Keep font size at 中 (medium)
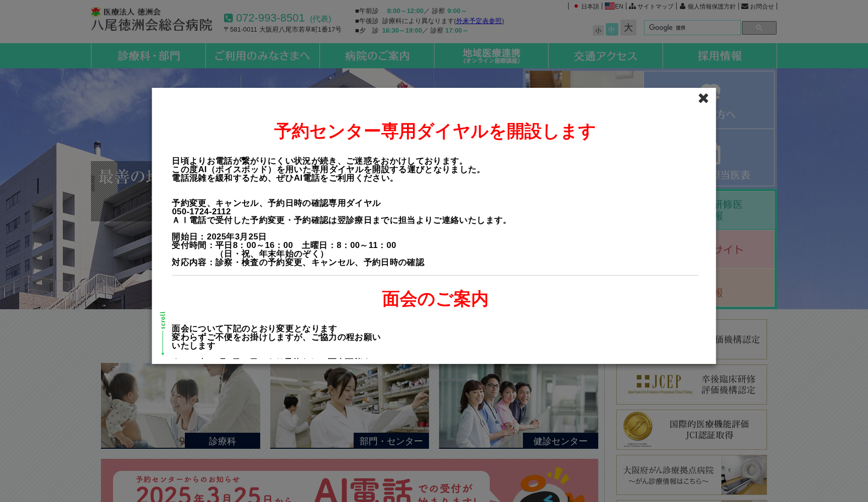868x502 pixels. 612,29
